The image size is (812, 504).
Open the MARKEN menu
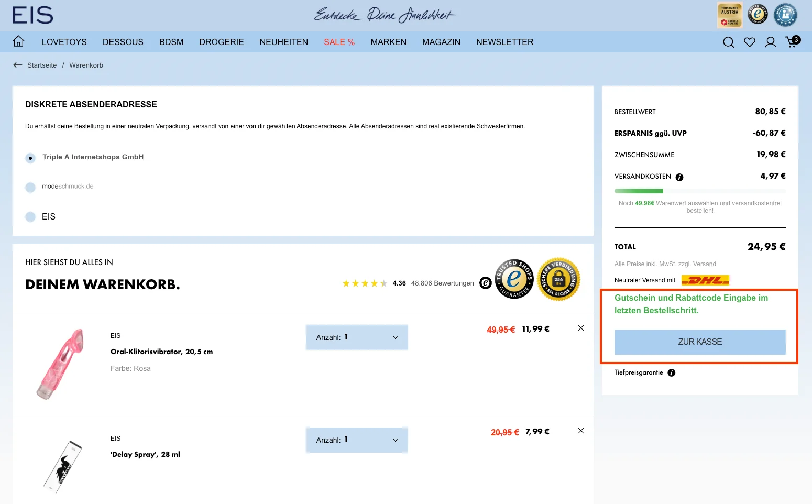click(x=389, y=42)
